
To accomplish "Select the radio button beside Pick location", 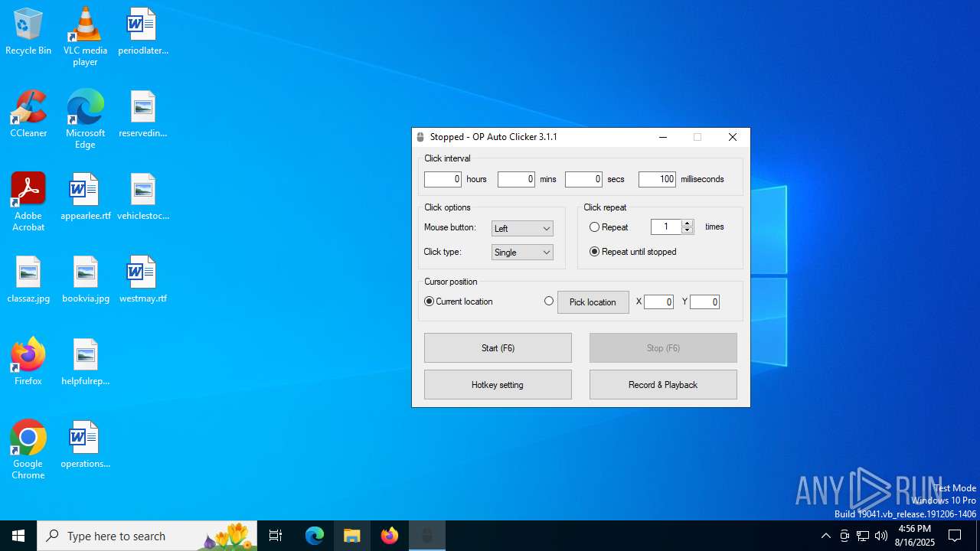I will click(x=549, y=302).
